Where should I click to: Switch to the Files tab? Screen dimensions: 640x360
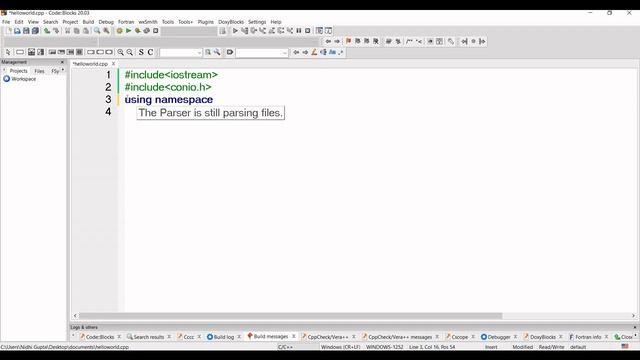point(39,71)
